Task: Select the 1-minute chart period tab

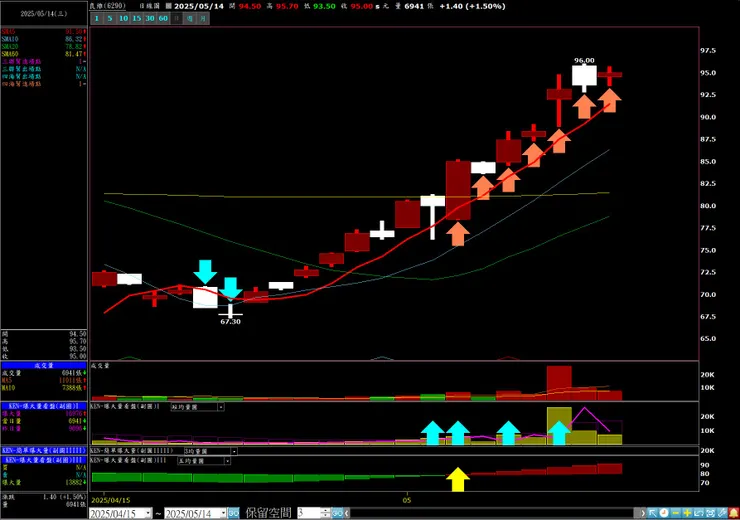Action: pos(97,18)
